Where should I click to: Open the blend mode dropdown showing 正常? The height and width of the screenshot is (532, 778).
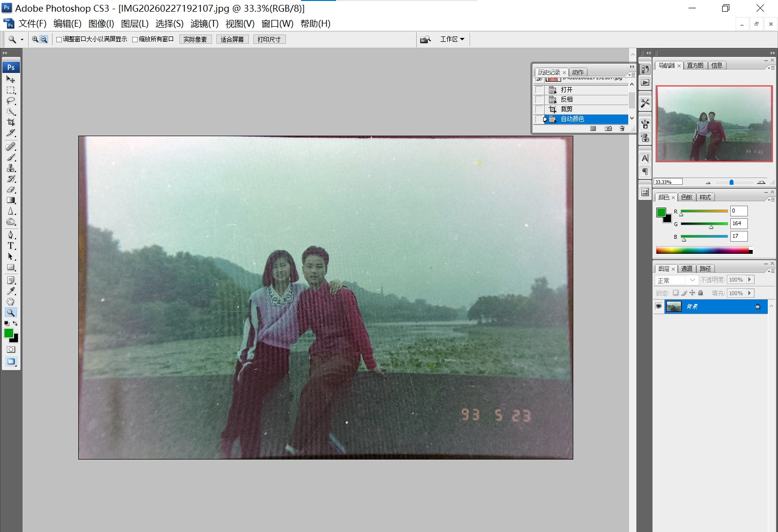click(676, 280)
